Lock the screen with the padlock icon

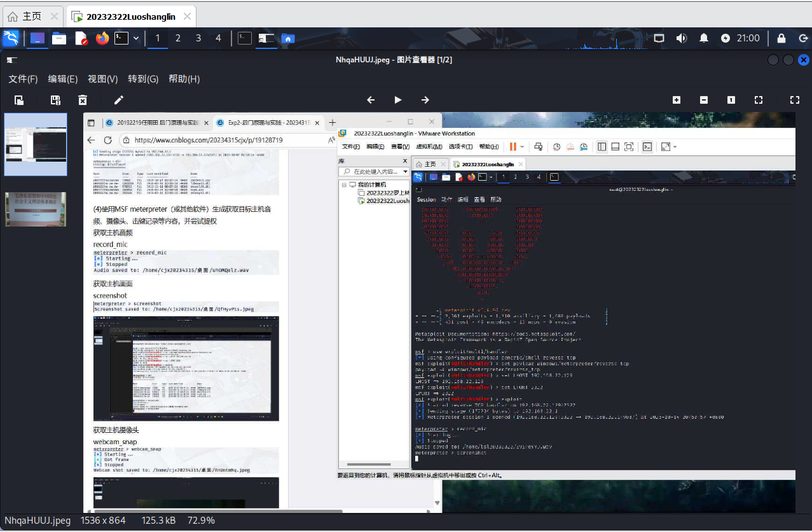(x=781, y=38)
